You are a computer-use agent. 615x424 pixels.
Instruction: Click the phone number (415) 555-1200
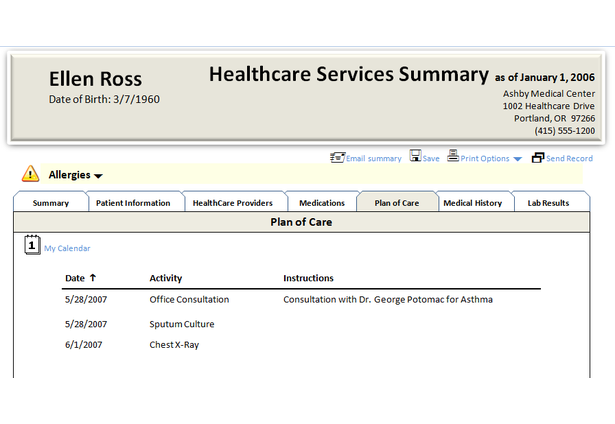pyautogui.click(x=564, y=131)
